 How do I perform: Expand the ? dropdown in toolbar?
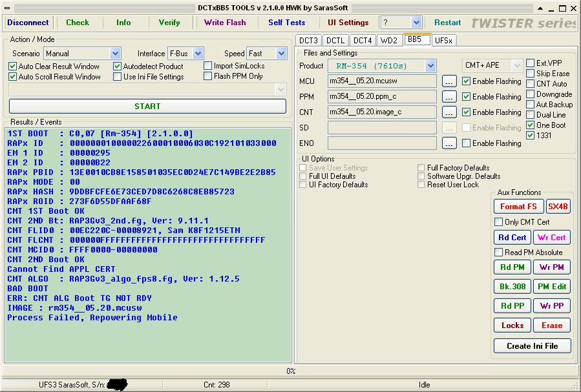coord(416,23)
